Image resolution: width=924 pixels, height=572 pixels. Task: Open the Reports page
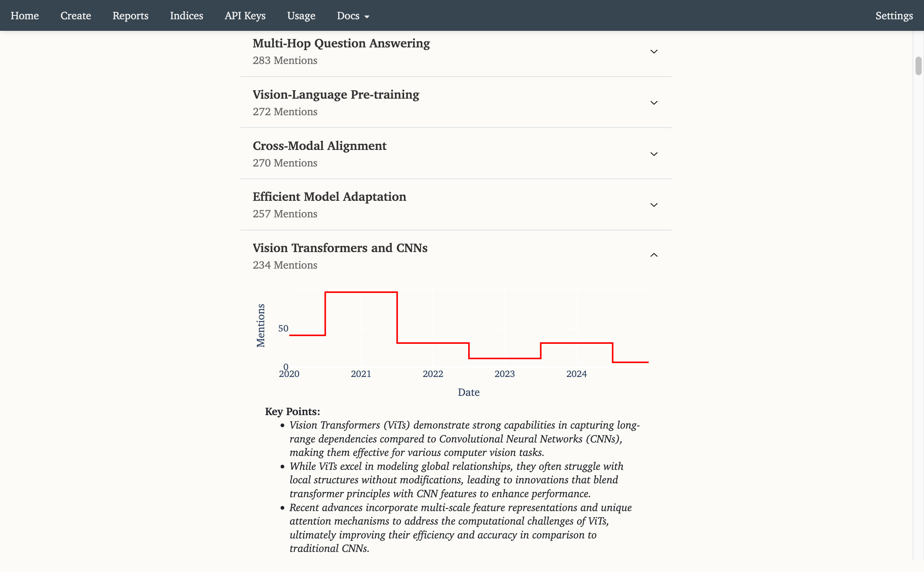click(130, 15)
